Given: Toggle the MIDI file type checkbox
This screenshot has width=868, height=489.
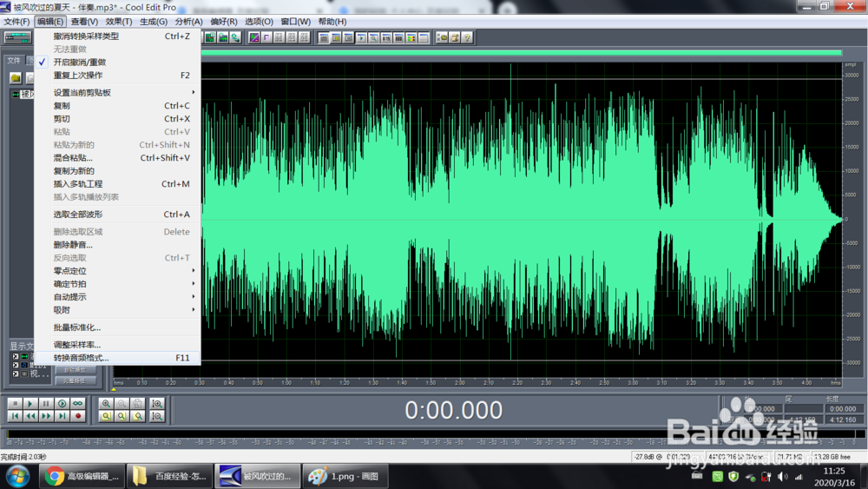Looking at the screenshot, I should tap(16, 366).
